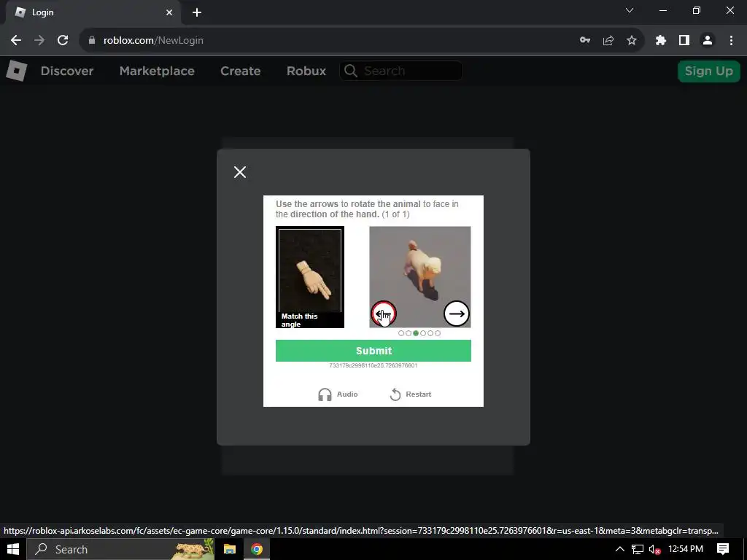Restart the captcha challenge
The image size is (747, 560).
pyautogui.click(x=410, y=394)
